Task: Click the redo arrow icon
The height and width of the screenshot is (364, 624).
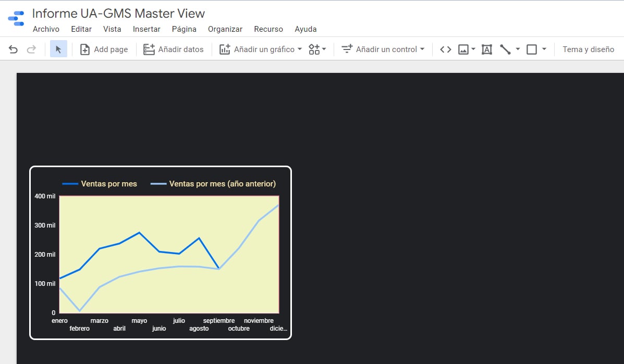Action: tap(31, 49)
